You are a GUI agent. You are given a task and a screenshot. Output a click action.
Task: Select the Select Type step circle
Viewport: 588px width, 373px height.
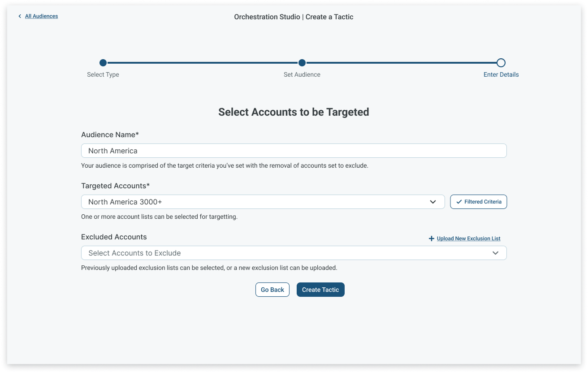(103, 63)
